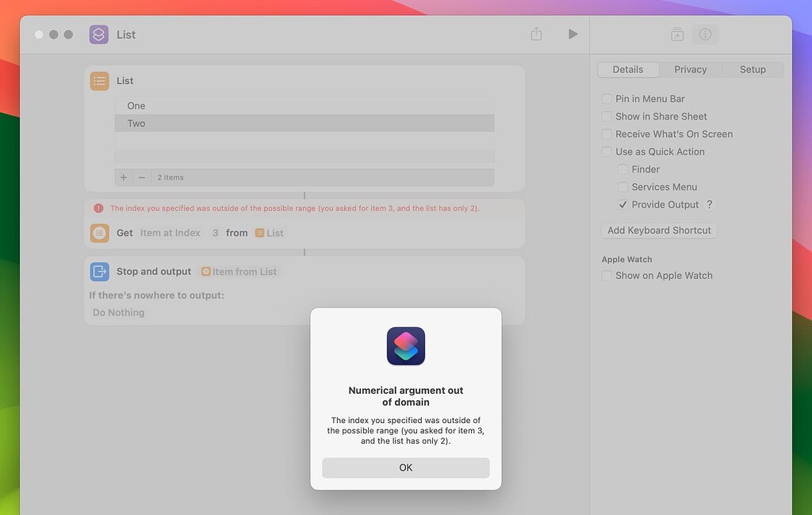Open the Do Nothing dropdown
The width and height of the screenshot is (812, 515).
point(118,312)
